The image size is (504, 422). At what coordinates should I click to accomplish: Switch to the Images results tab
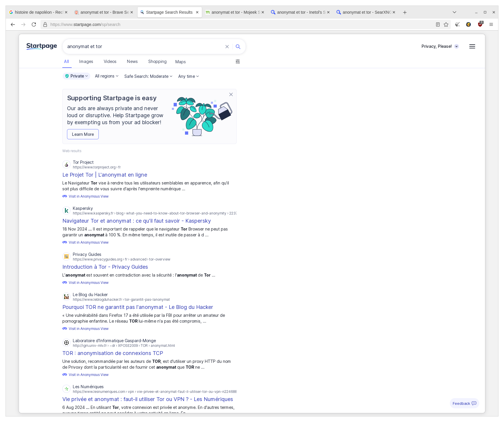click(x=86, y=61)
